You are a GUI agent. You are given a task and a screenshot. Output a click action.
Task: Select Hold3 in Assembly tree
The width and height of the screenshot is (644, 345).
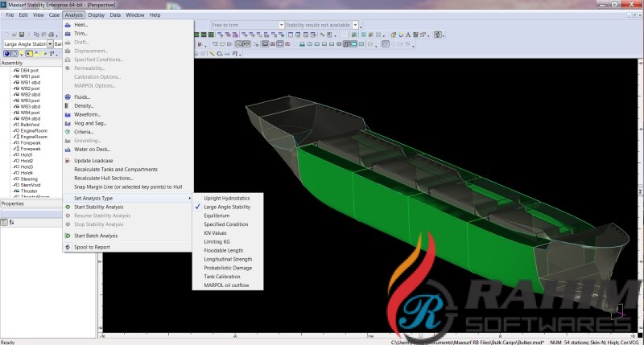pyautogui.click(x=27, y=167)
